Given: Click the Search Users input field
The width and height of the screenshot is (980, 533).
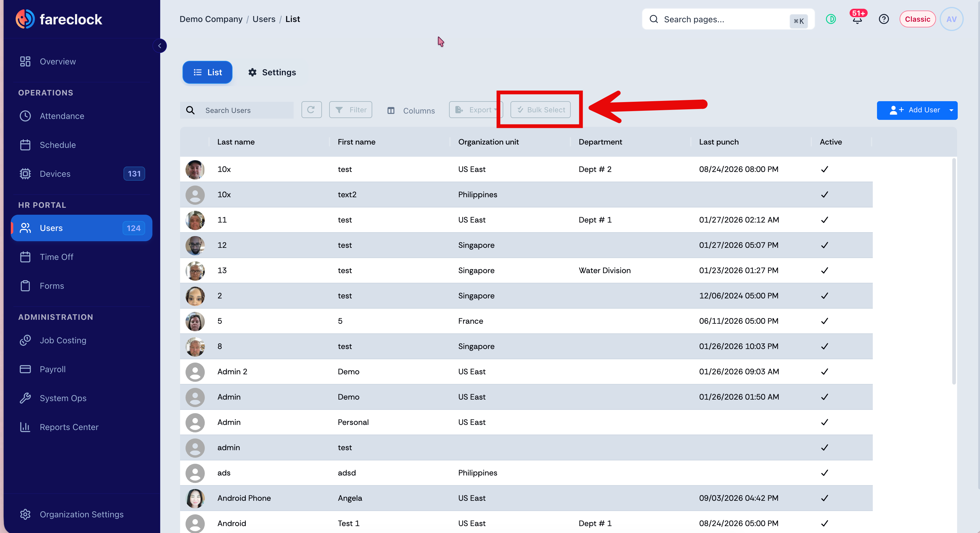Looking at the screenshot, I should [237, 110].
